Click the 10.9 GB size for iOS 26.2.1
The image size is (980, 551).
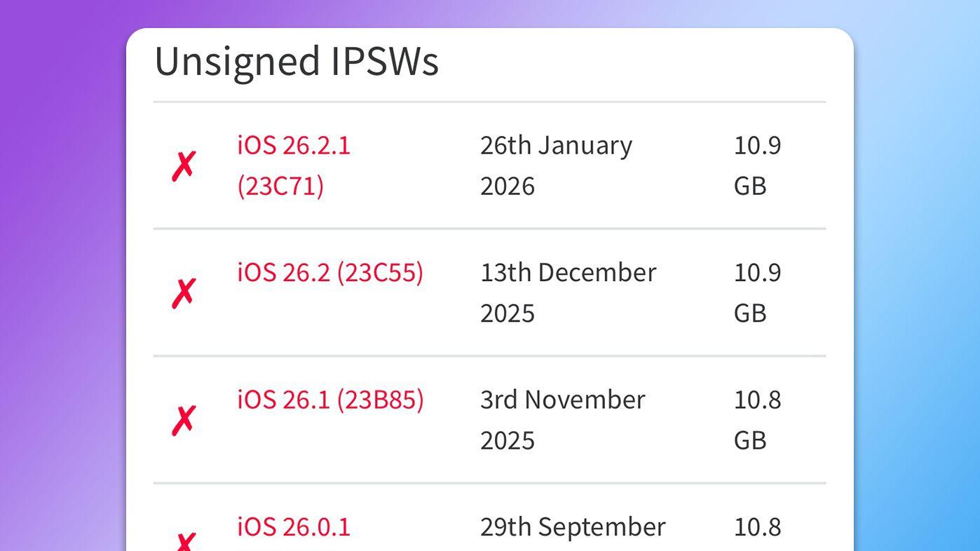click(x=757, y=165)
